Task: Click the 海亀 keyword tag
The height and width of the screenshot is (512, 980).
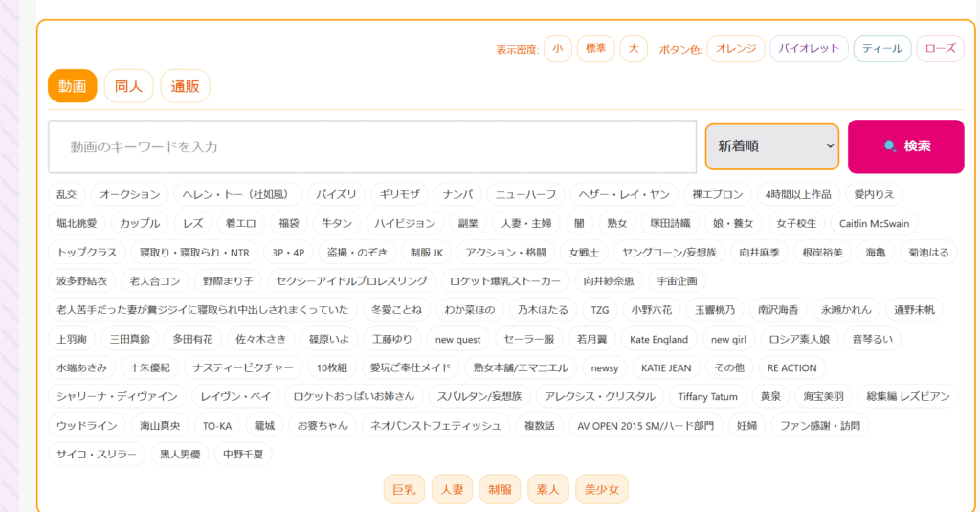Action: pos(876,253)
